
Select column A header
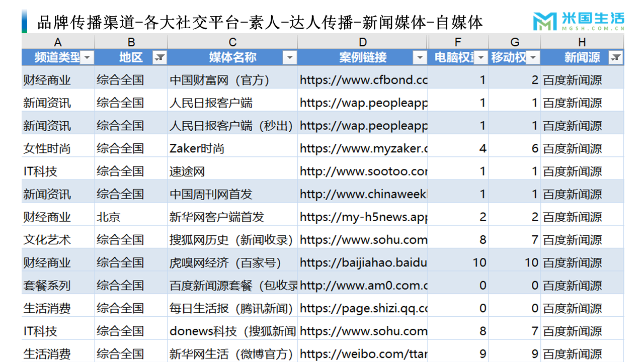58,42
